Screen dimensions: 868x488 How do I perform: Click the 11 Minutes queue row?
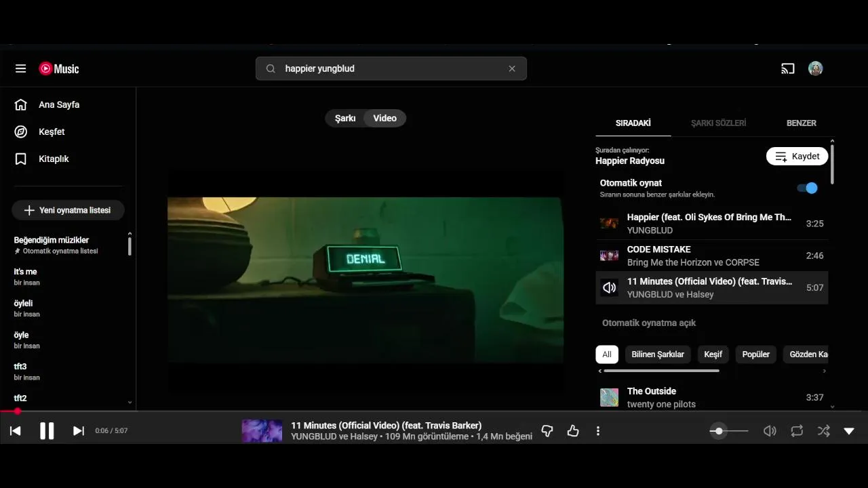click(712, 287)
